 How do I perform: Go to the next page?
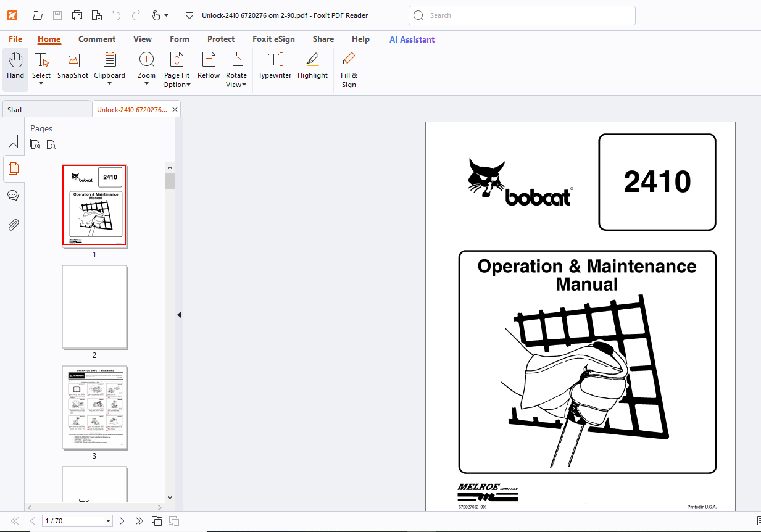point(122,521)
